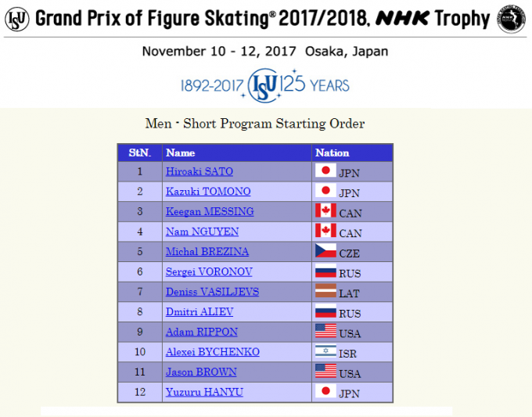This screenshot has height=417, width=532.
Task: Click the ISU logo at top left
Action: tap(17, 18)
